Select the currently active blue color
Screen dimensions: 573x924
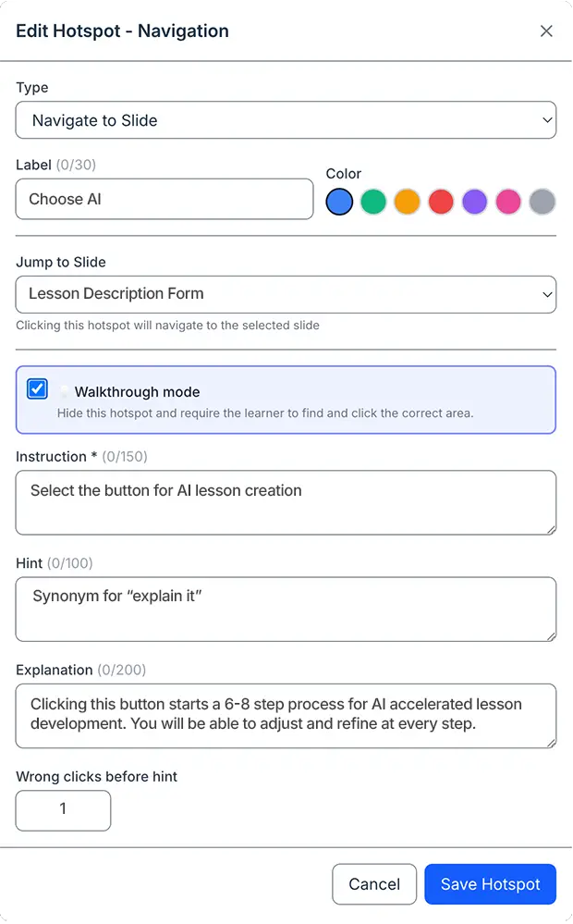pos(339,201)
